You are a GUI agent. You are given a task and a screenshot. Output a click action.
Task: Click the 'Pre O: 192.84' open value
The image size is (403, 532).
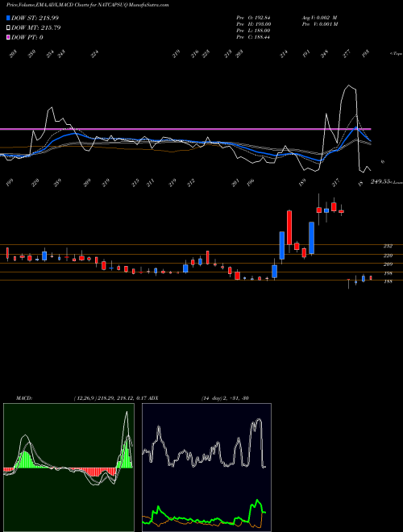pos(253,18)
